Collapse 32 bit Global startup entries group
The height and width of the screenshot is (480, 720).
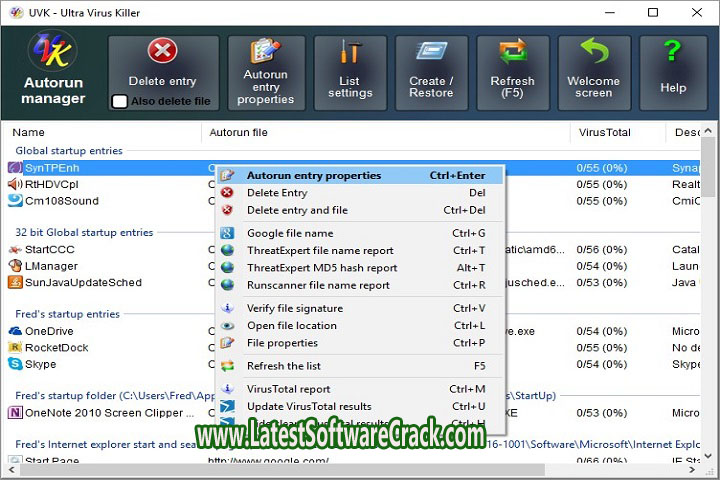pyautogui.click(x=84, y=232)
